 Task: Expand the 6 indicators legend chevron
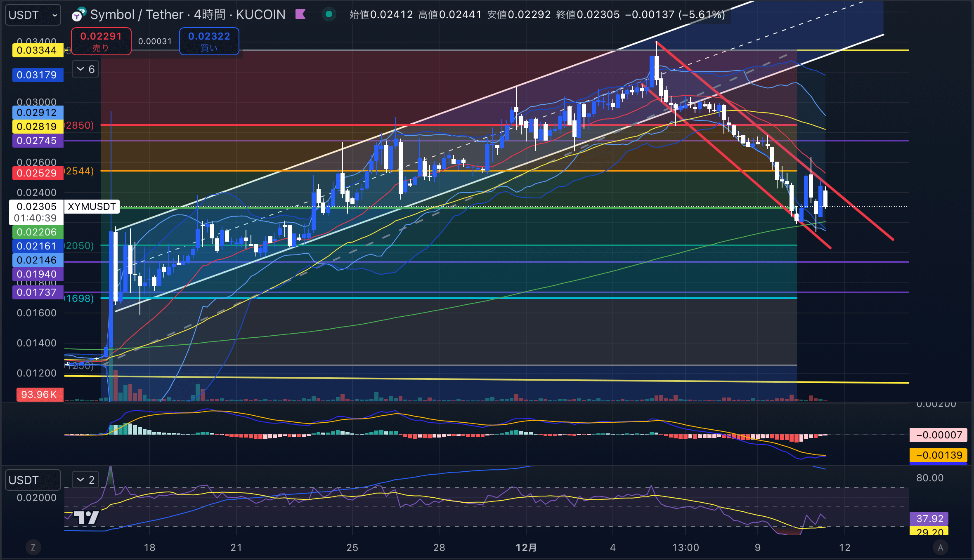86,69
